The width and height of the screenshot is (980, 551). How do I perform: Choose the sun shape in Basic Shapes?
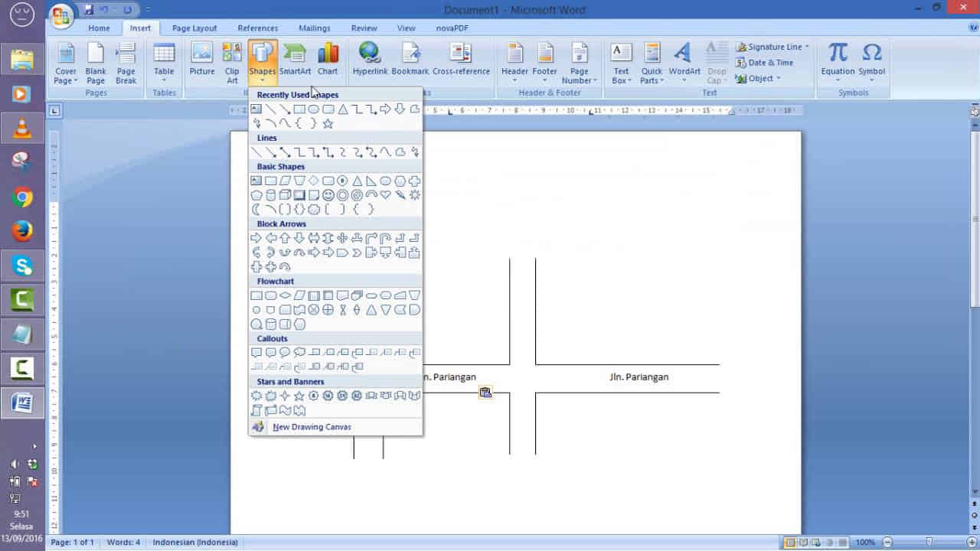click(415, 195)
